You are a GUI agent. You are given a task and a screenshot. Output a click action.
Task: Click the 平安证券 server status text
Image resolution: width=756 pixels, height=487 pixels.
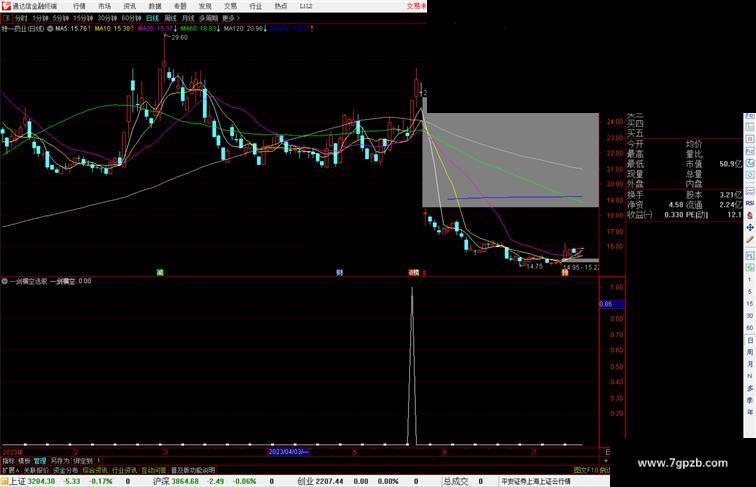tap(536, 481)
